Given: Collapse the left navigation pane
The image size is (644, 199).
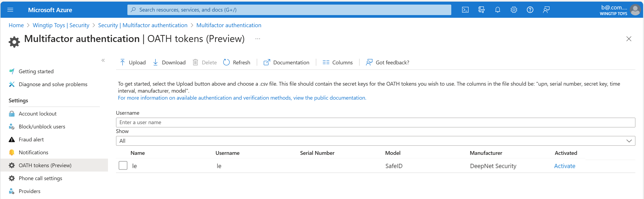Looking at the screenshot, I should [x=103, y=60].
